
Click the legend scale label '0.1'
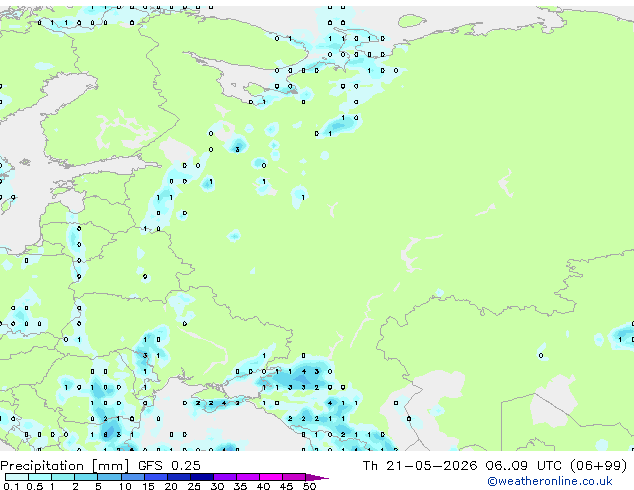click(11, 486)
